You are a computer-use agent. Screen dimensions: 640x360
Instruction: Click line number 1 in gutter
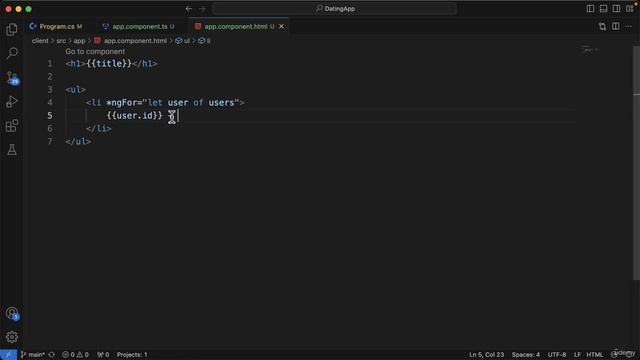click(x=50, y=64)
